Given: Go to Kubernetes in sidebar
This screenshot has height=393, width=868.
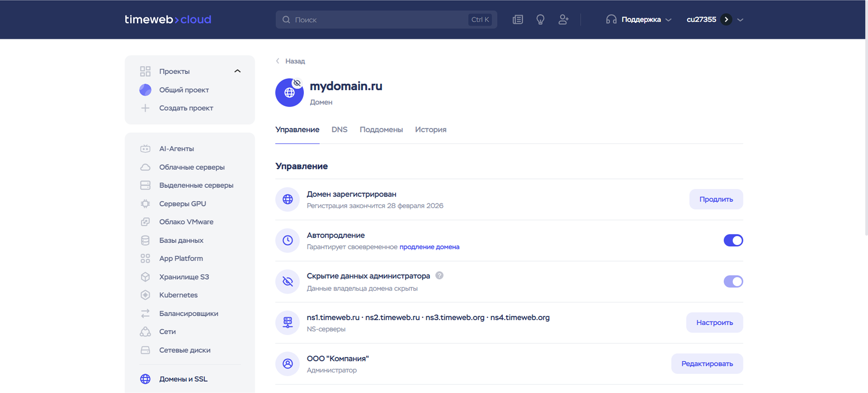Looking at the screenshot, I should pyautogui.click(x=178, y=295).
